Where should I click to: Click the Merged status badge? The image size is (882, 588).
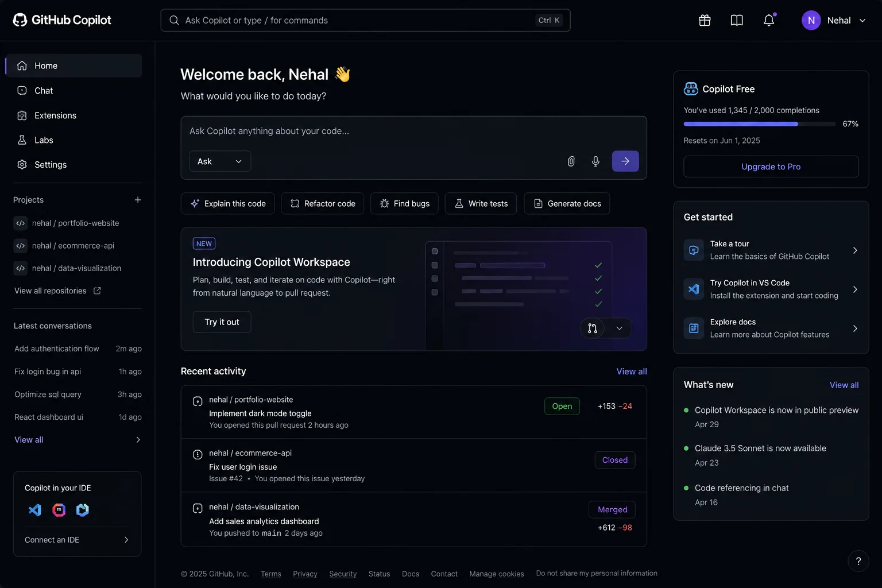pos(612,509)
